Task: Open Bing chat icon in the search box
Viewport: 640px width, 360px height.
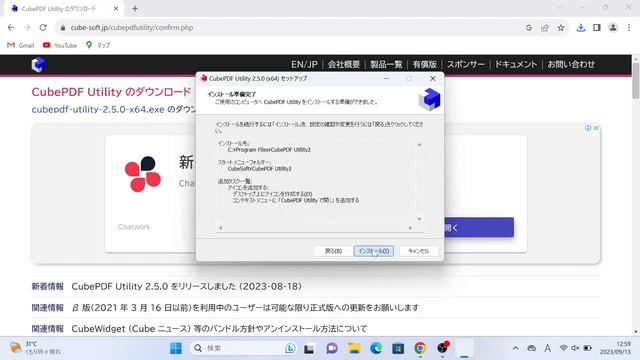Action: coord(290,348)
